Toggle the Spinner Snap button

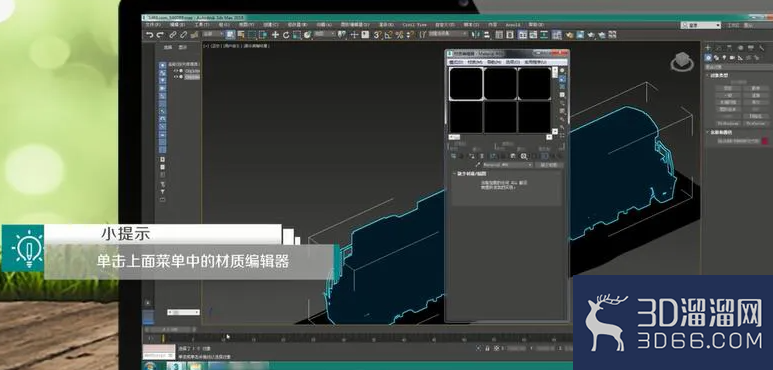pos(410,35)
